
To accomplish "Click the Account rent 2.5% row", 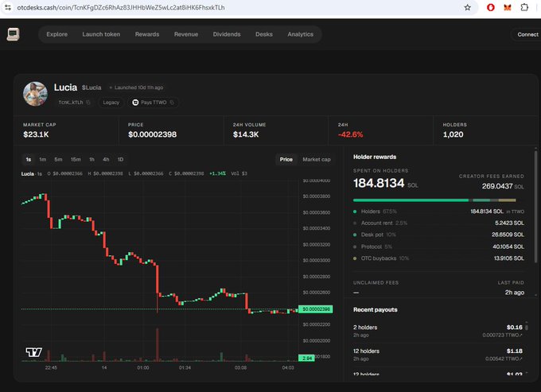I will click(438, 223).
